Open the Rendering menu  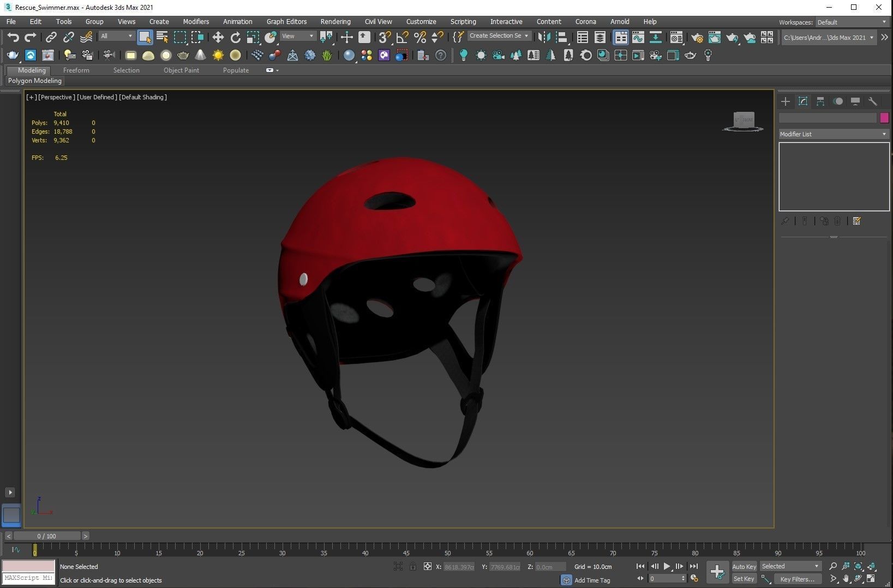click(335, 22)
